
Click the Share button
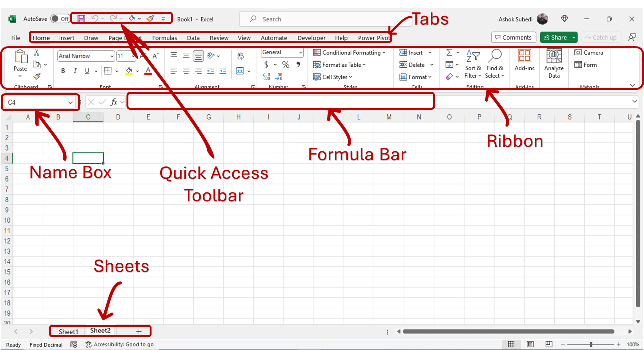[x=555, y=38]
